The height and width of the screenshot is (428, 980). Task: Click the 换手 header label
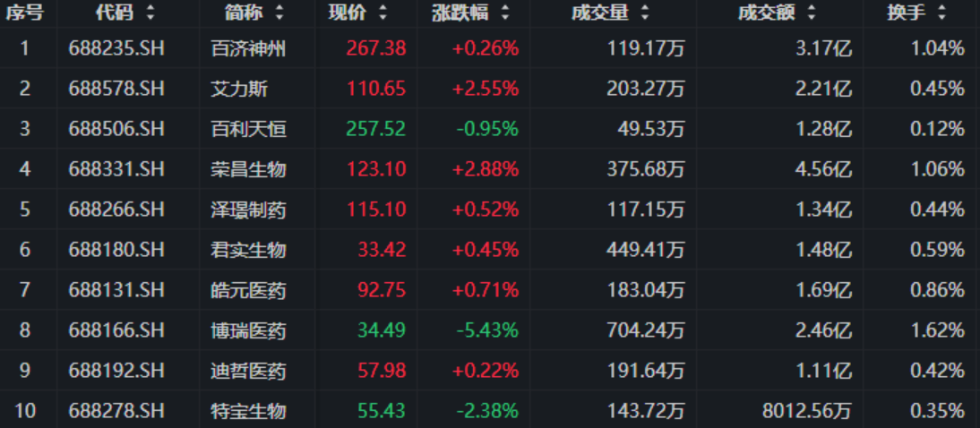point(907,13)
